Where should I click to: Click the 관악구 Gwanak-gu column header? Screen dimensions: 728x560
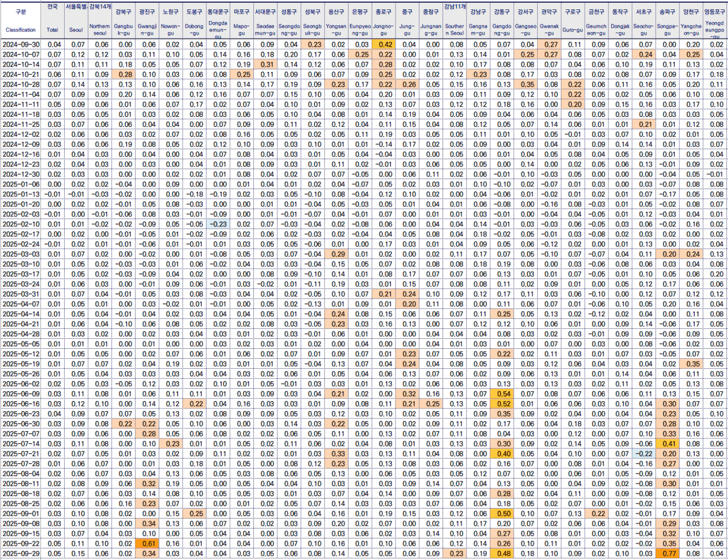click(x=549, y=20)
